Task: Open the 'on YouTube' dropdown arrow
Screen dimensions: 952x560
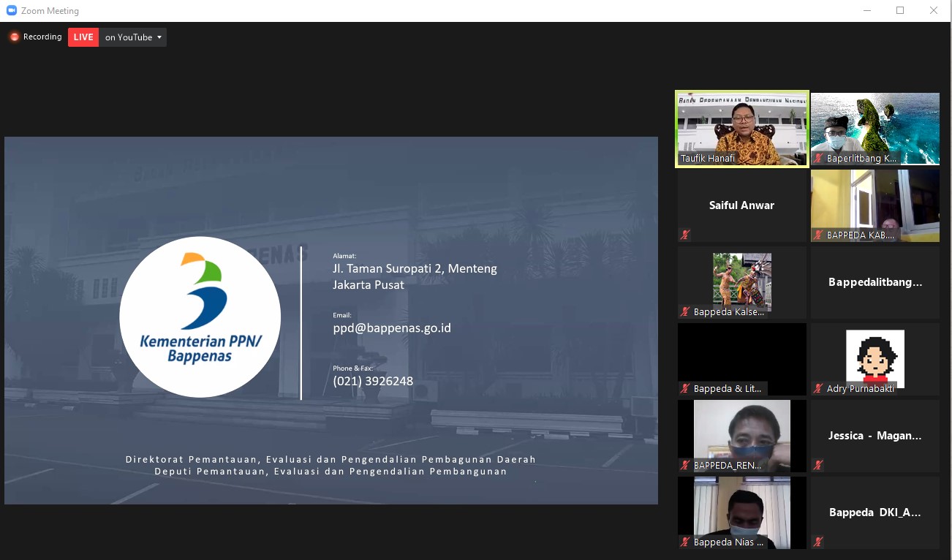Action: 159,37
